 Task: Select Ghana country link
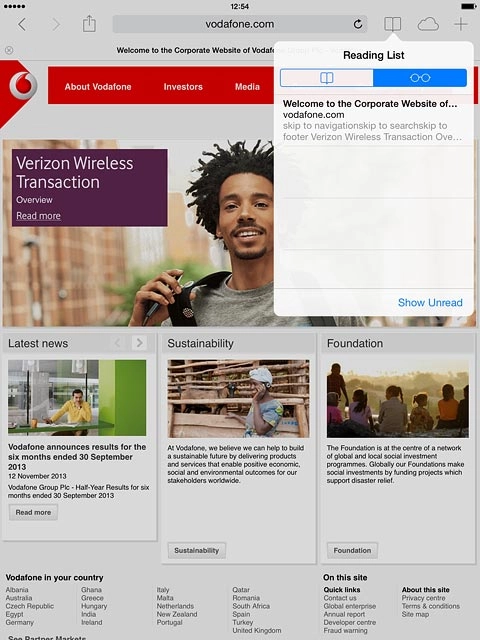coord(91,590)
